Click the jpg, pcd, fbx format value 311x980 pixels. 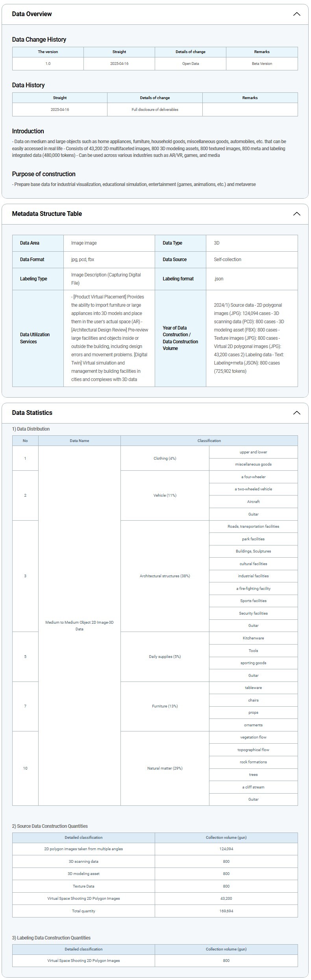[83, 260]
